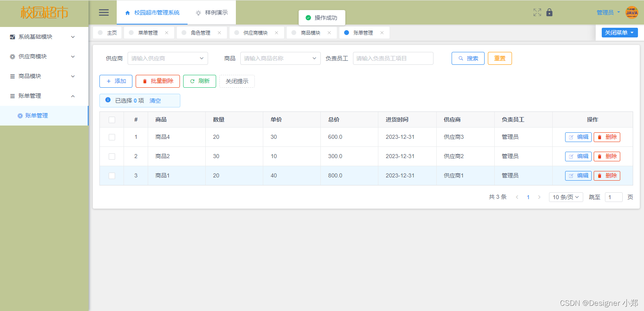Select 账单管理 submenu item in sidebar
Screen dimensions: 644x311
(x=44, y=115)
